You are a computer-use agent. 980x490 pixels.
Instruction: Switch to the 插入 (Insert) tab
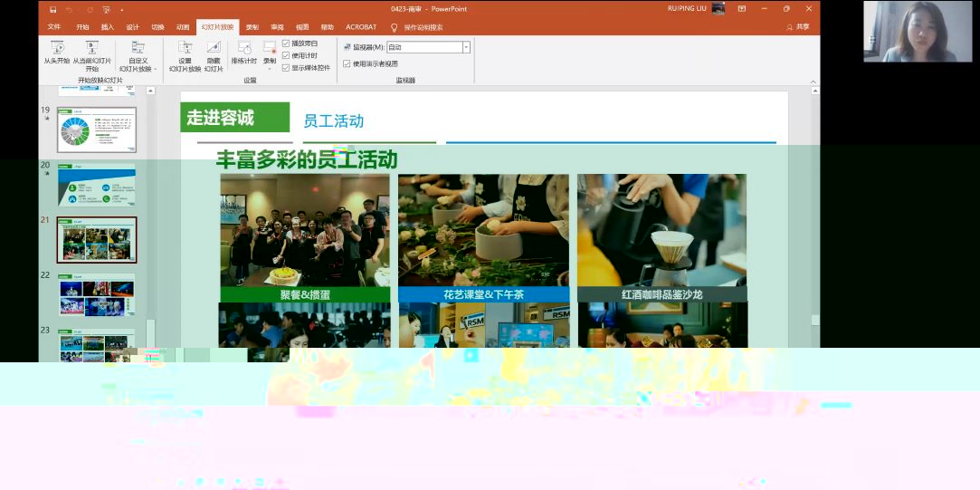tap(108, 27)
